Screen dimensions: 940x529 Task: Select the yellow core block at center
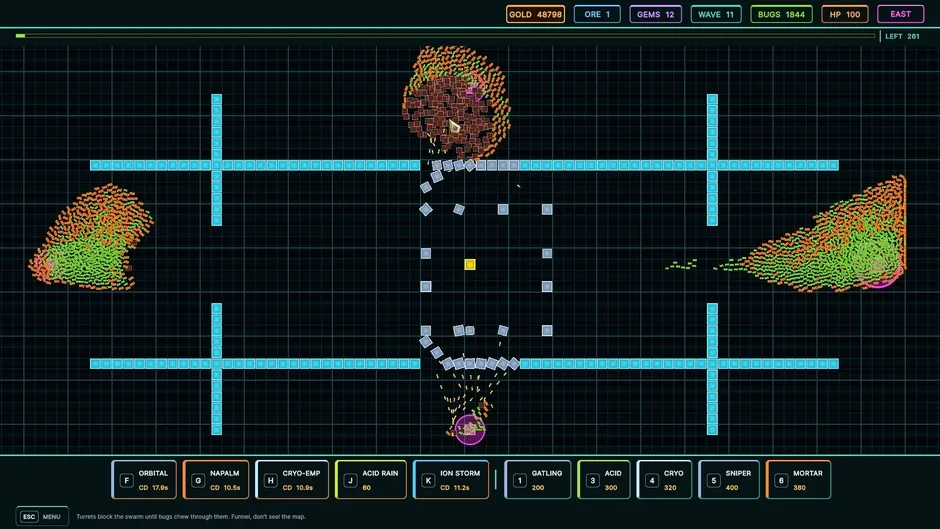coord(470,264)
